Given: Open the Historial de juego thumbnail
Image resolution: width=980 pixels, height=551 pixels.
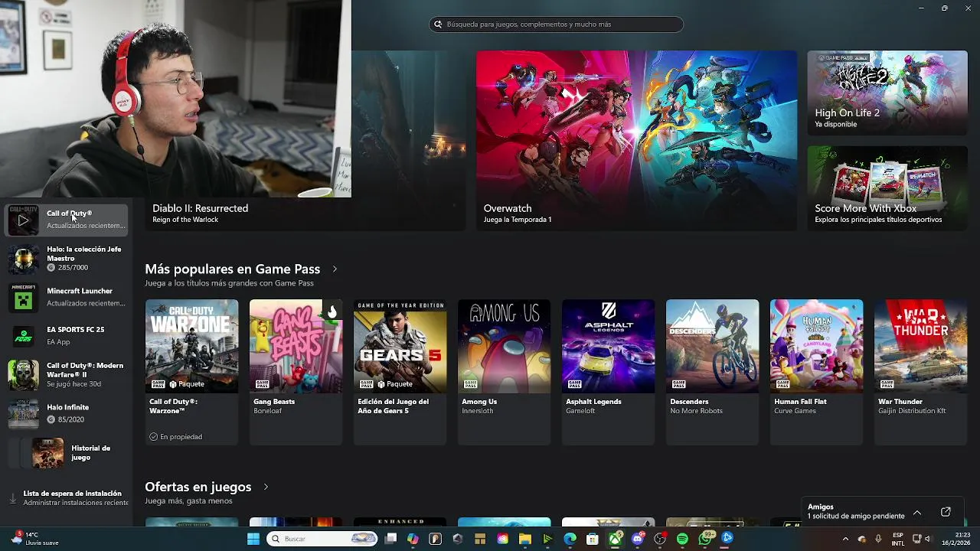Looking at the screenshot, I should point(47,453).
